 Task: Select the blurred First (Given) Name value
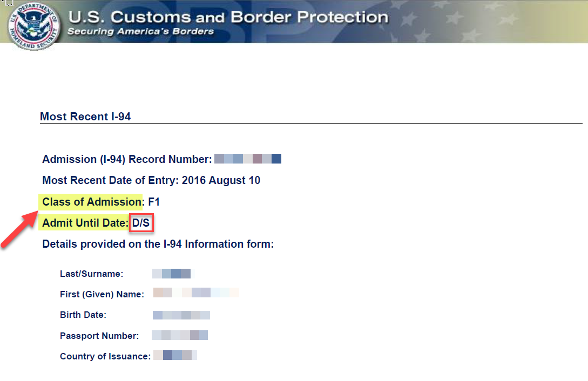pos(196,293)
